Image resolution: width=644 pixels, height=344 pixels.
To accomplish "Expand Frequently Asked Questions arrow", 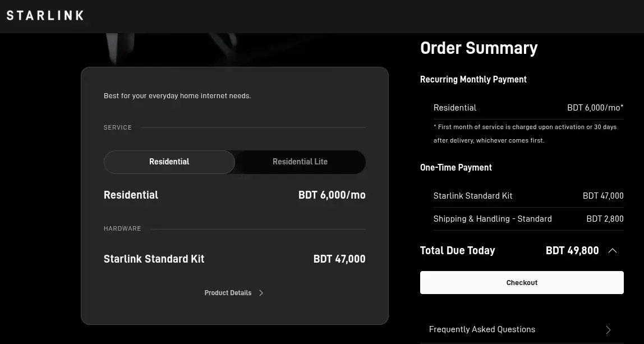I will click(609, 329).
